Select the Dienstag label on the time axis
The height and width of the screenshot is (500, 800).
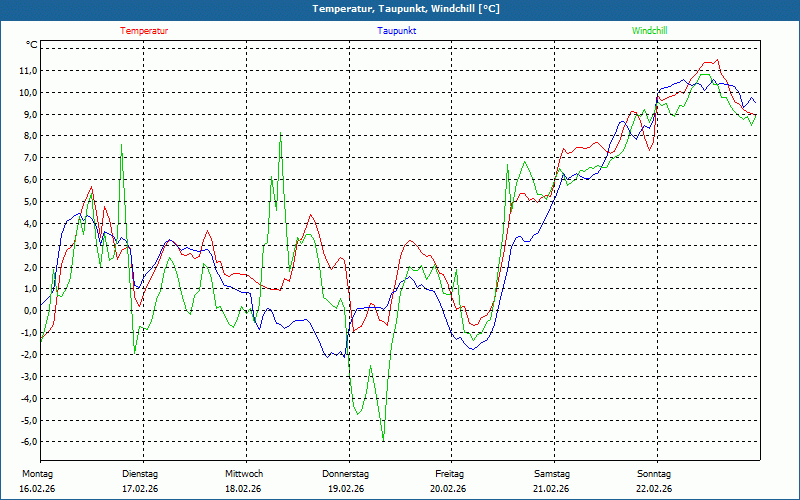[x=140, y=474]
